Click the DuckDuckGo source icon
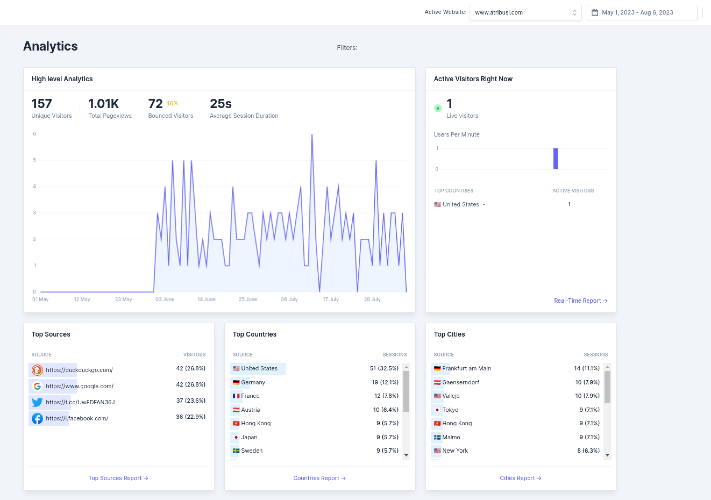 (37, 370)
